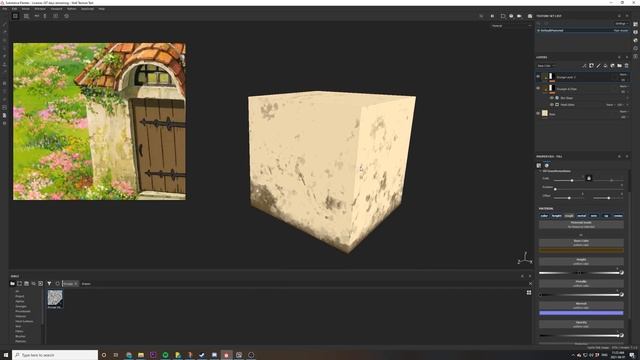Lock the UV scale ratio

pyautogui.click(x=589, y=178)
